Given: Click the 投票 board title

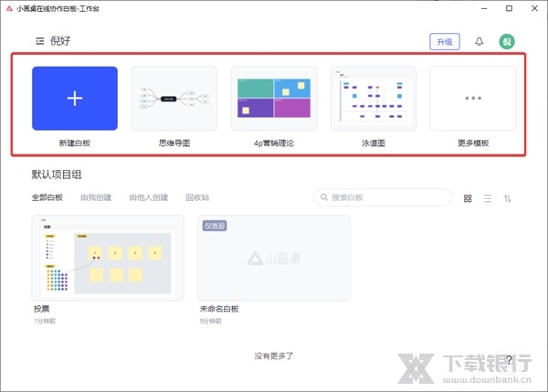Looking at the screenshot, I should [x=42, y=309].
